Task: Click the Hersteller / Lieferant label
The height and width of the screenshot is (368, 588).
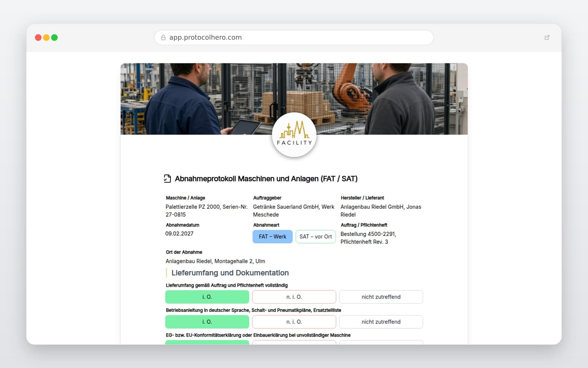Action: [x=362, y=198]
